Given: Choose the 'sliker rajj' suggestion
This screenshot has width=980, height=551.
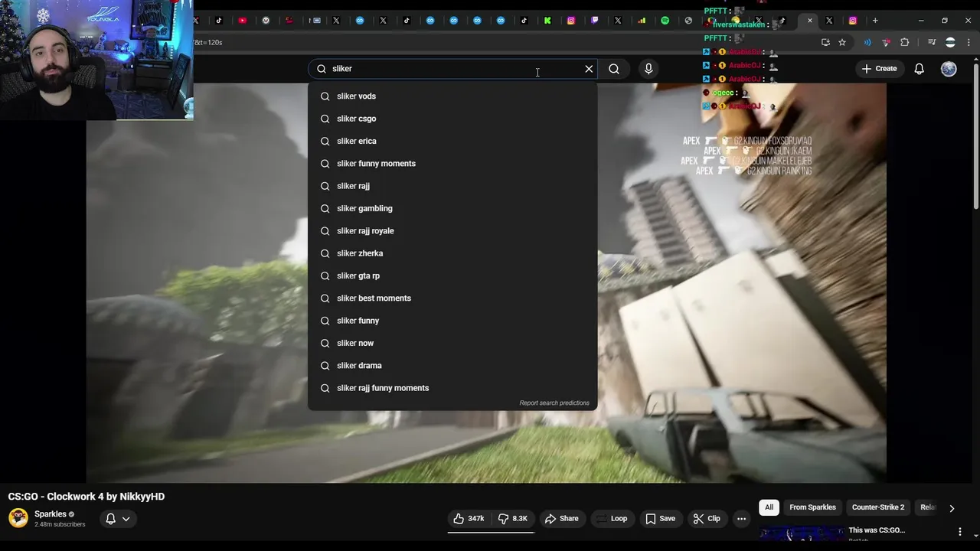Looking at the screenshot, I should point(452,186).
